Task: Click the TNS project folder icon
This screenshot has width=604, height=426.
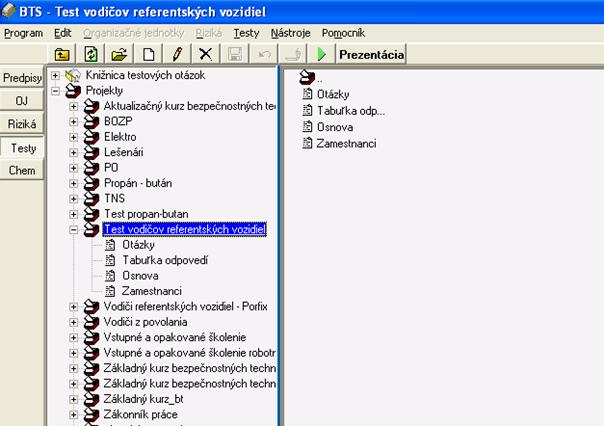Action: pyautogui.click(x=91, y=199)
